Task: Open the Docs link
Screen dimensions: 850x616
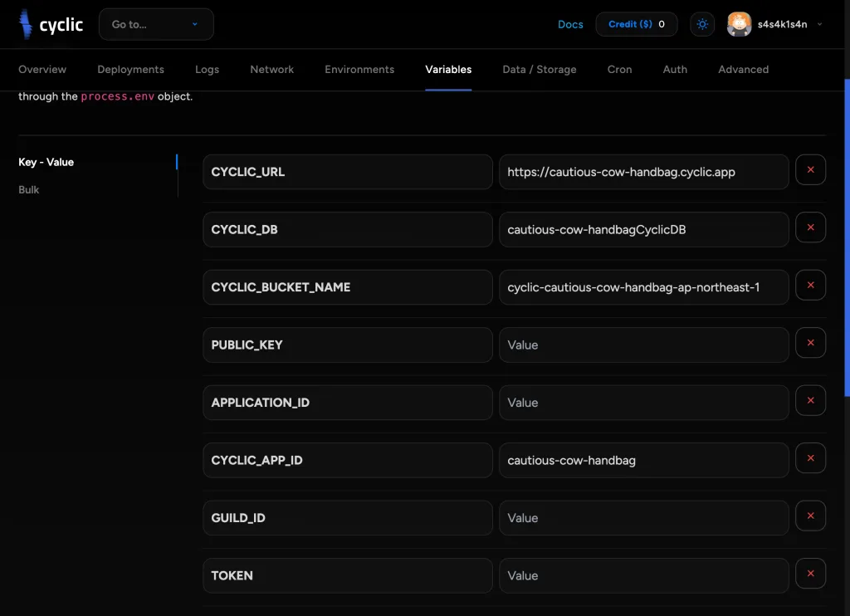Action: [x=570, y=24]
